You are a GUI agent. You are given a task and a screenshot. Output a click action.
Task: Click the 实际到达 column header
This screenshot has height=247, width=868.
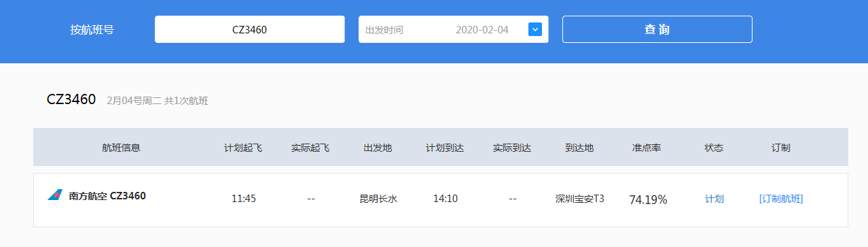(512, 148)
